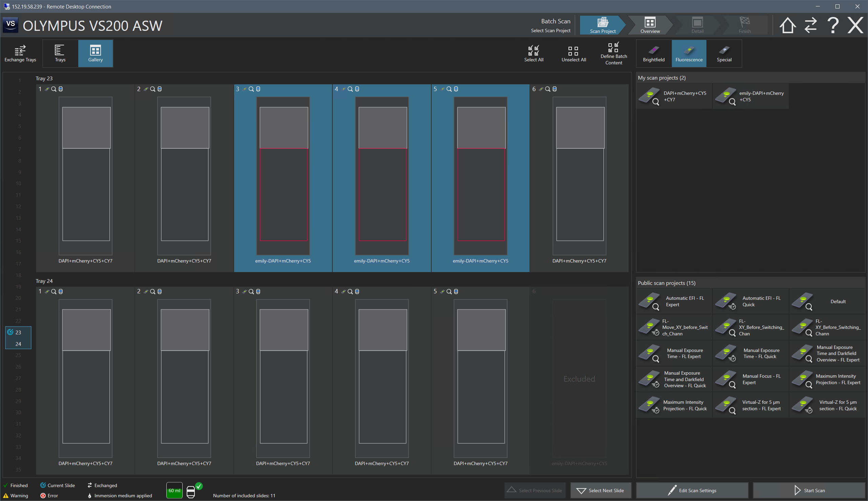Select Manual Exposure Time and Darkfield Overview - FL Expert
The image size is (868, 501).
pos(827,353)
